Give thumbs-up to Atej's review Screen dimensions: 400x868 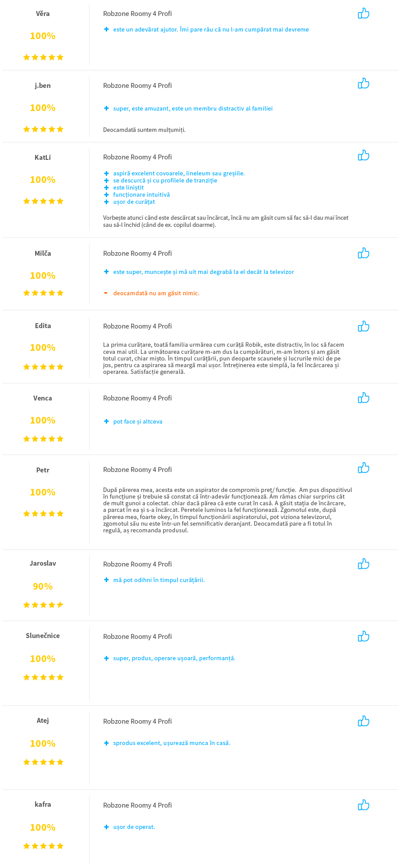364,721
